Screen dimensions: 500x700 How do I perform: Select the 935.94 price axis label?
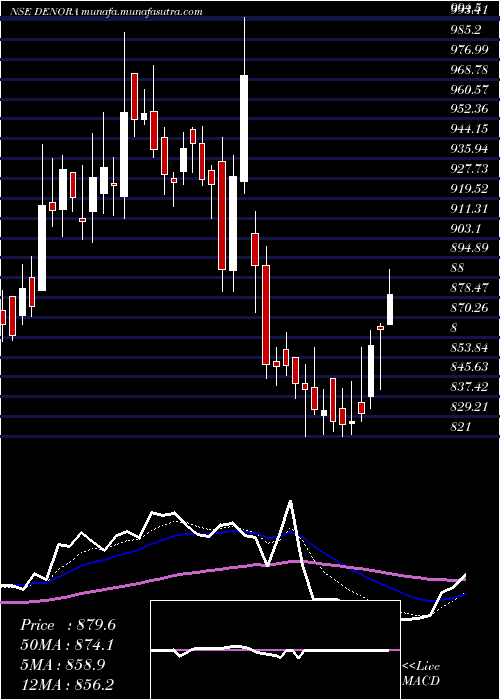[x=470, y=149]
